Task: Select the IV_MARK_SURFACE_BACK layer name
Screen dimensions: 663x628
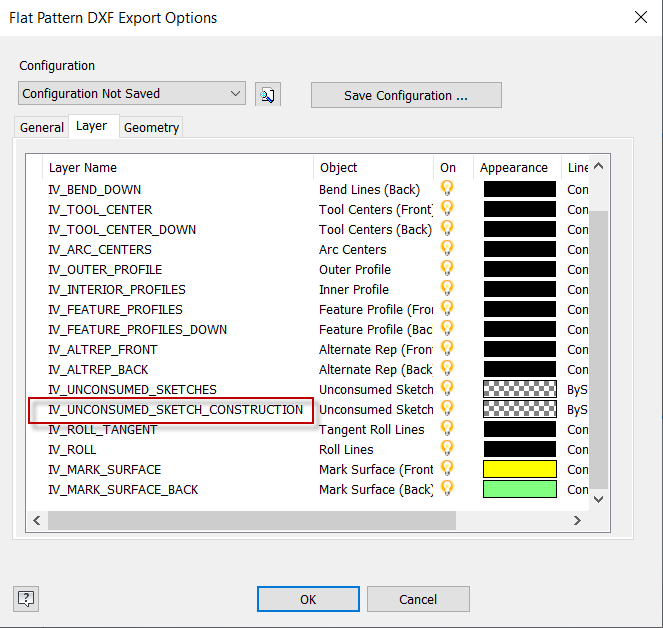Action: coord(123,490)
